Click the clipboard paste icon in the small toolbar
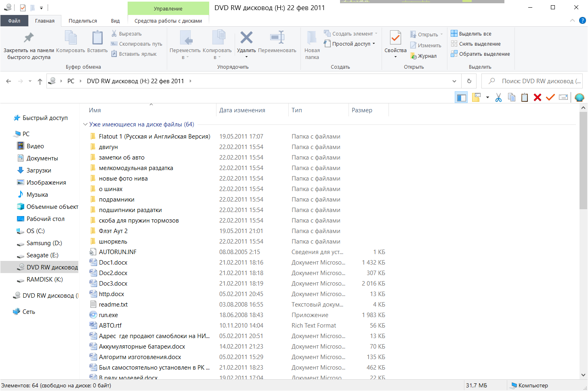 point(524,97)
